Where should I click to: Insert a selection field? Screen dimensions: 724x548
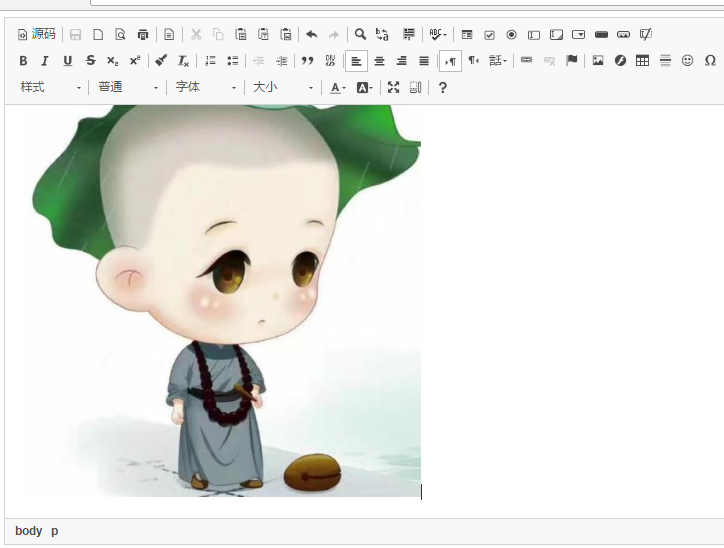[x=579, y=35]
